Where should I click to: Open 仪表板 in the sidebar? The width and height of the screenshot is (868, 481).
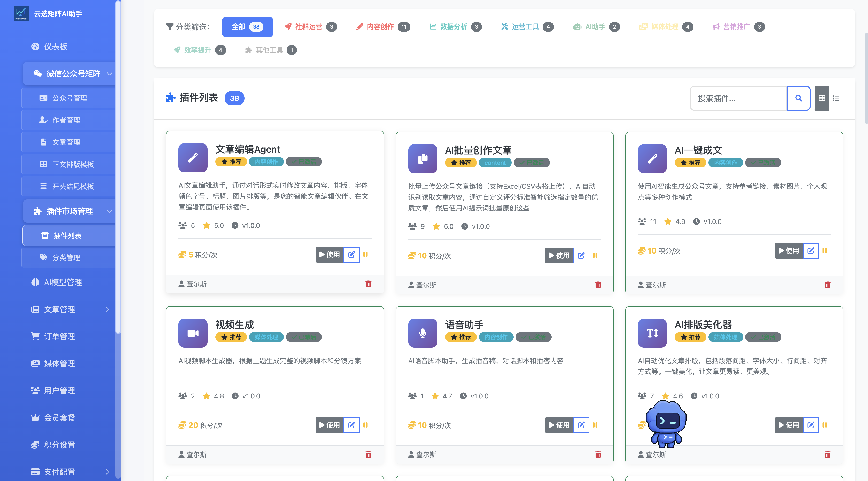(69, 46)
